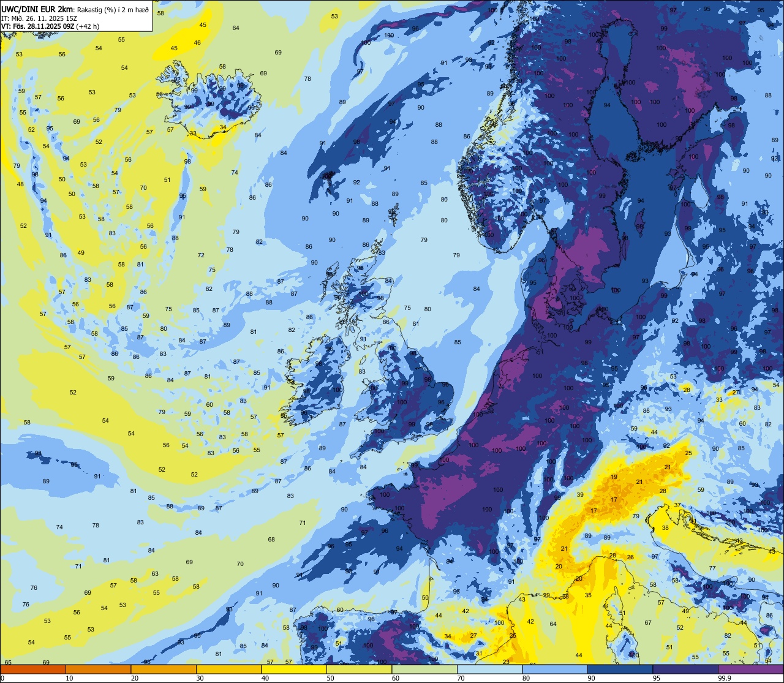Screen dimensions: 784x683
Task: Choose the 70–80% pale blue legend swatch
Action: pyautogui.click(x=490, y=669)
